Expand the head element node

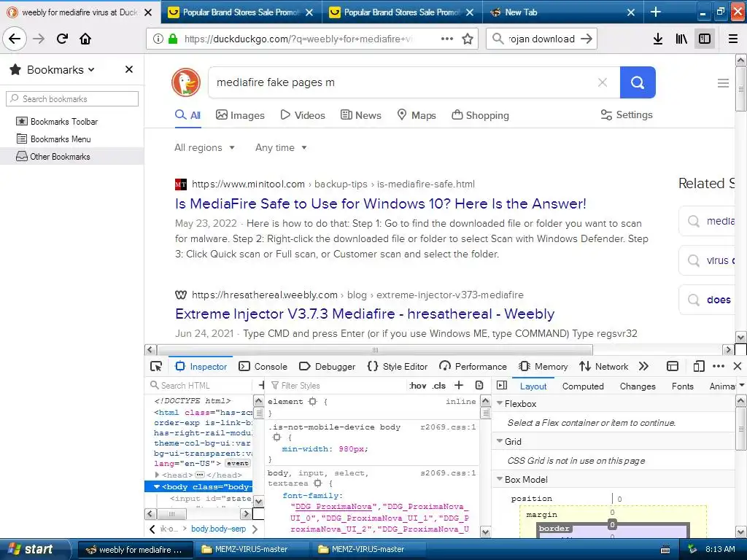158,475
